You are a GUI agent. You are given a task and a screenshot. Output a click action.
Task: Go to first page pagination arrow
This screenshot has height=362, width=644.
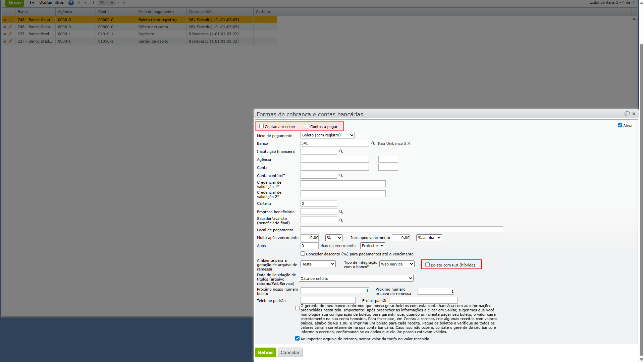(x=79, y=3)
